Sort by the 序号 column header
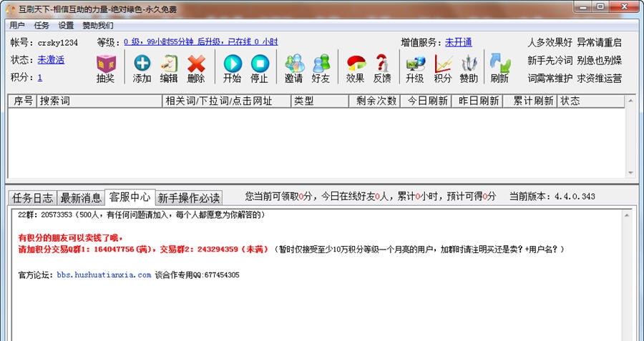 (23, 101)
